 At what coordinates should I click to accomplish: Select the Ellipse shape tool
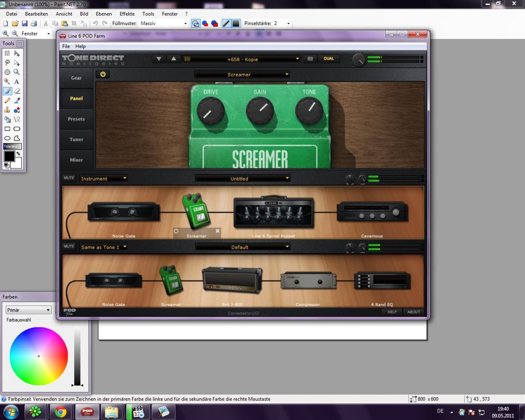[7, 138]
